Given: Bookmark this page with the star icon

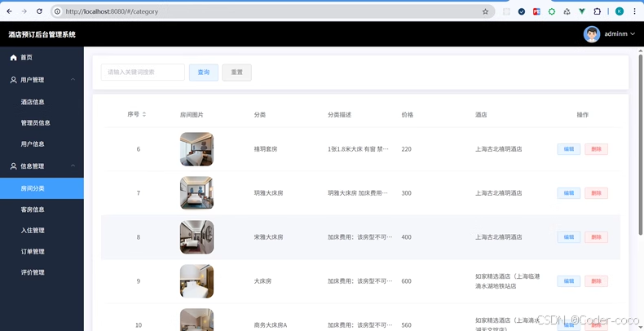Looking at the screenshot, I should click(x=486, y=11).
